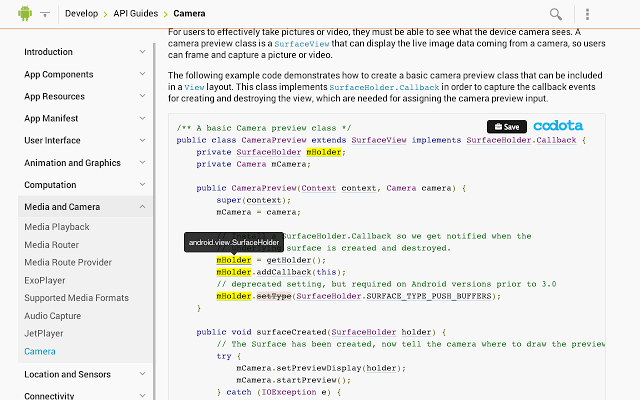Open Media Router guide

(51, 245)
